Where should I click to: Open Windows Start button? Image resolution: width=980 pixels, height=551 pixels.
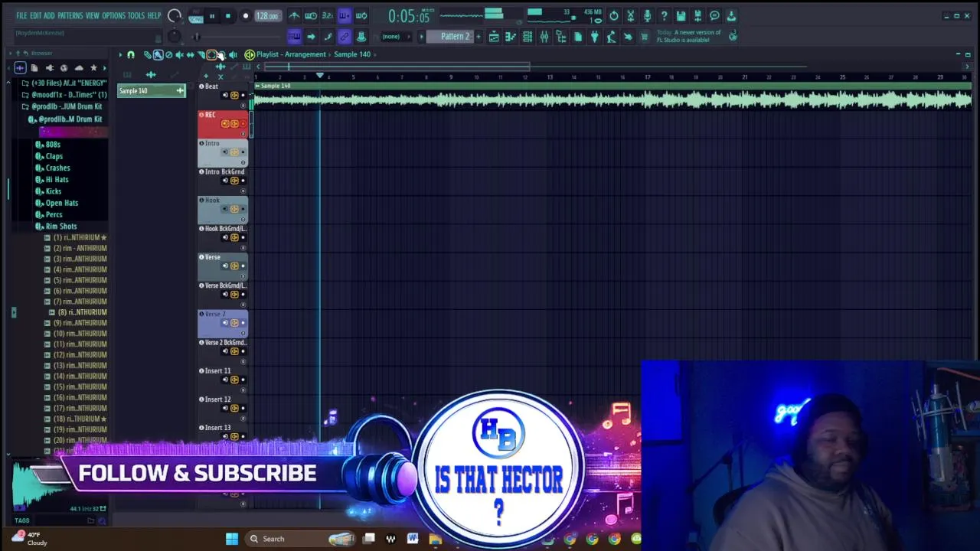tap(232, 539)
